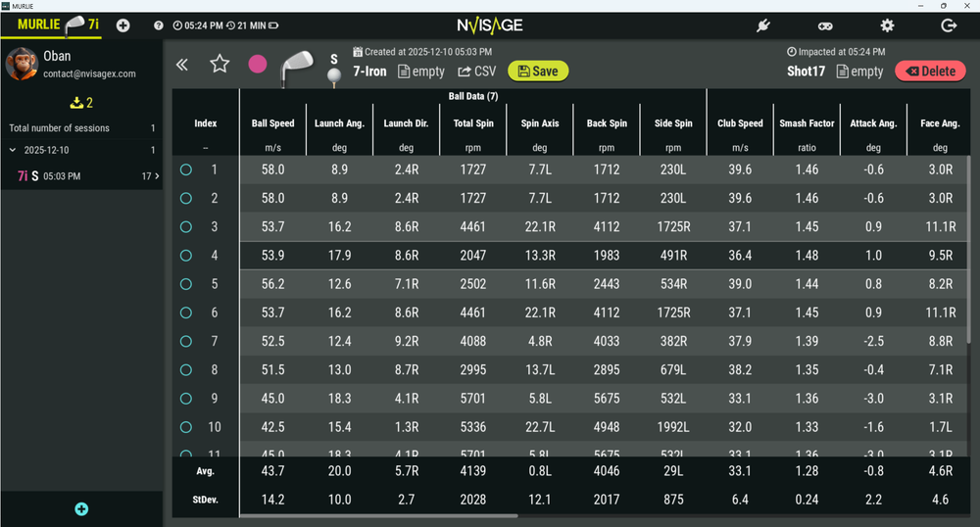Click the yellow Save button
This screenshot has width=980, height=527.
pos(538,72)
